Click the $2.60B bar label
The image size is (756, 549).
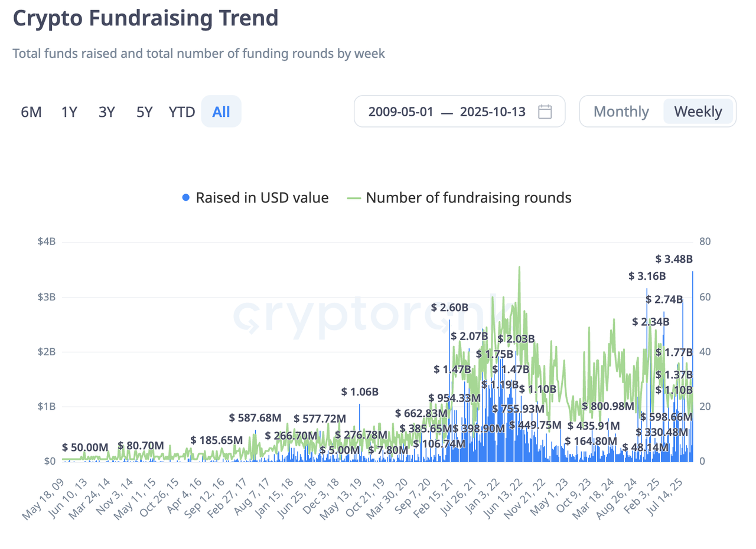(x=449, y=308)
